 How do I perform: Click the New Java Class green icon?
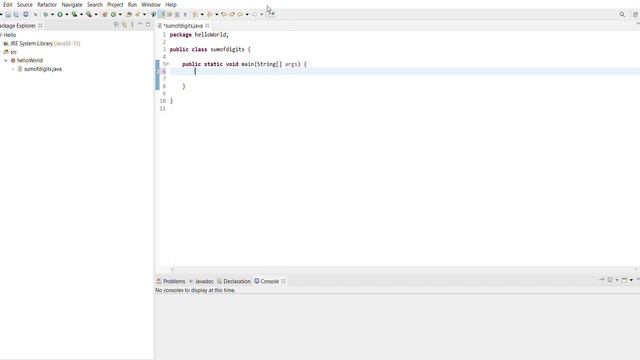click(113, 14)
